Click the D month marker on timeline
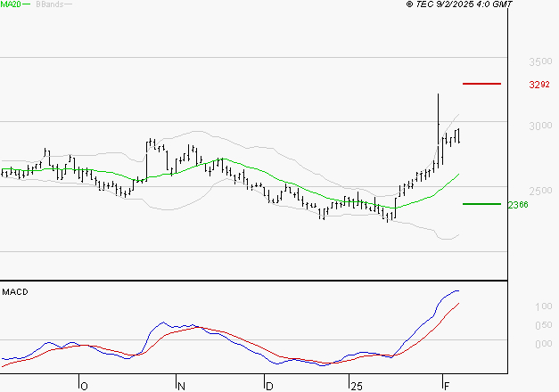This screenshot has width=559, height=392. (x=269, y=387)
